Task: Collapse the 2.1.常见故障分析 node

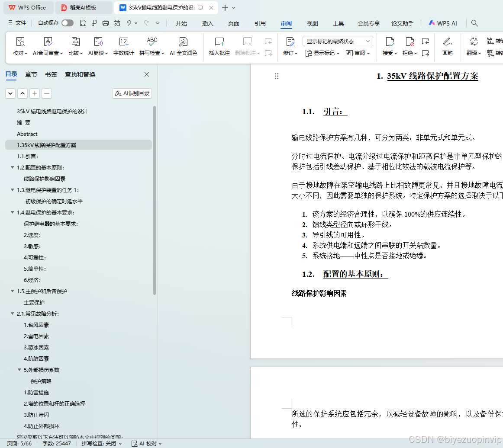Action: coord(12,314)
